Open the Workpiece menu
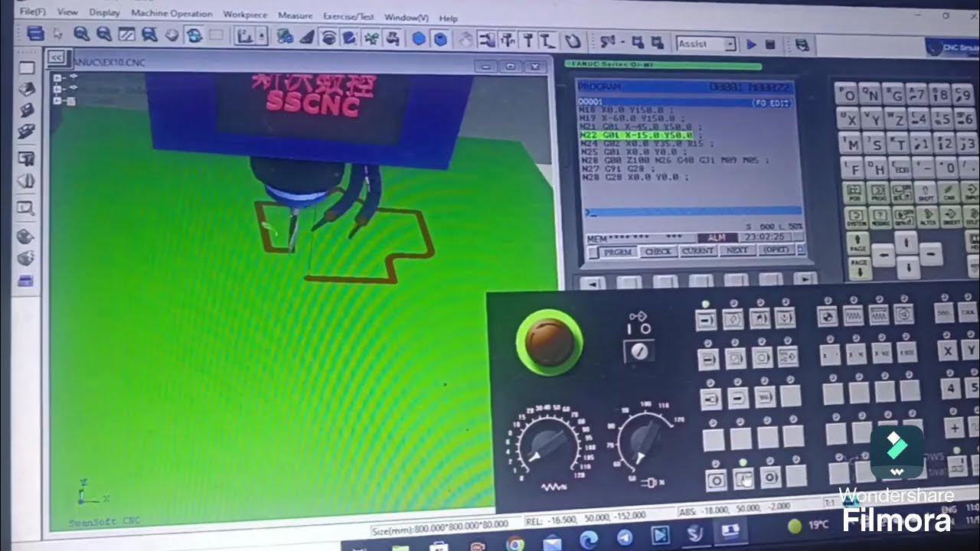The image size is (980, 551). click(245, 15)
